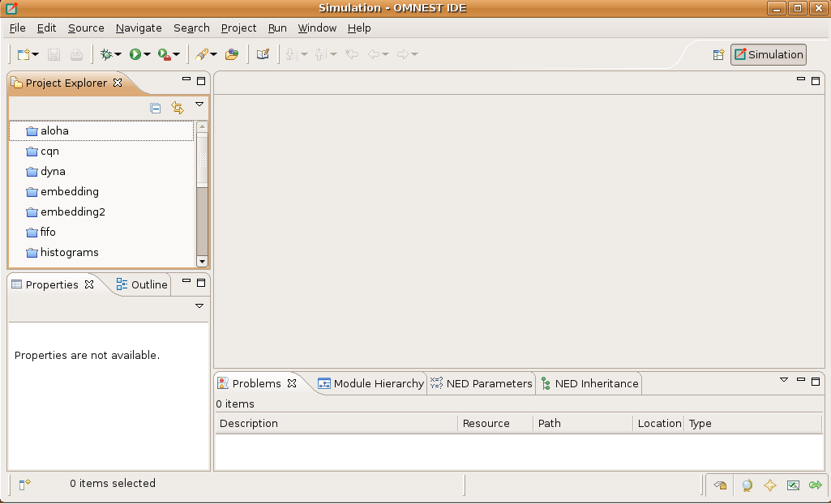Screen dimensions: 831x504
Task: Click Project Explorer scrollbar up arrow
Action: coord(202,126)
